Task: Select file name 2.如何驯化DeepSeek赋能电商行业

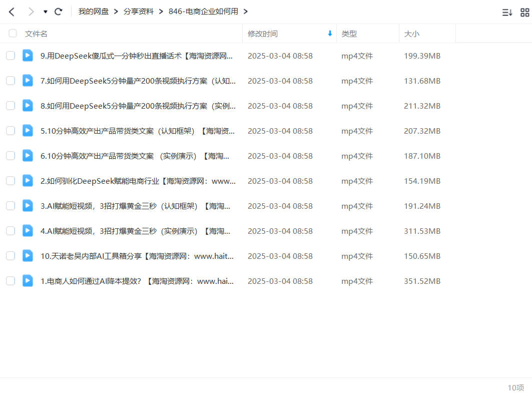Action: tap(138, 181)
